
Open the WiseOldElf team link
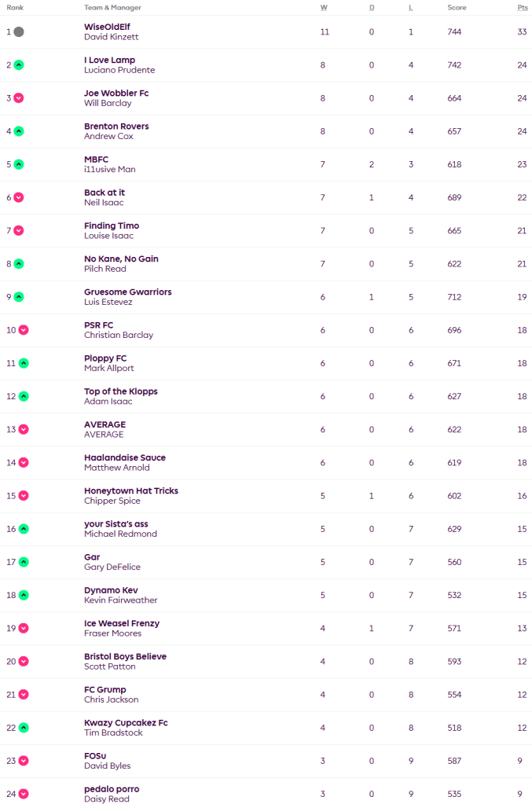tap(107, 27)
